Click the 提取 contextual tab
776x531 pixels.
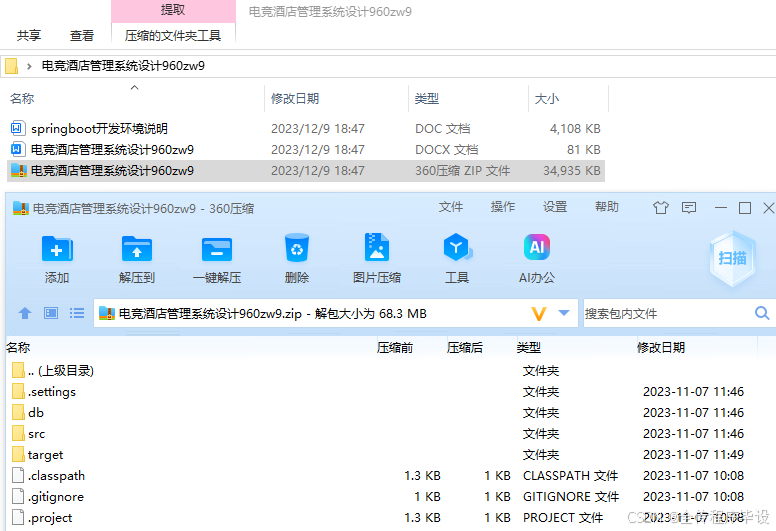coord(173,10)
